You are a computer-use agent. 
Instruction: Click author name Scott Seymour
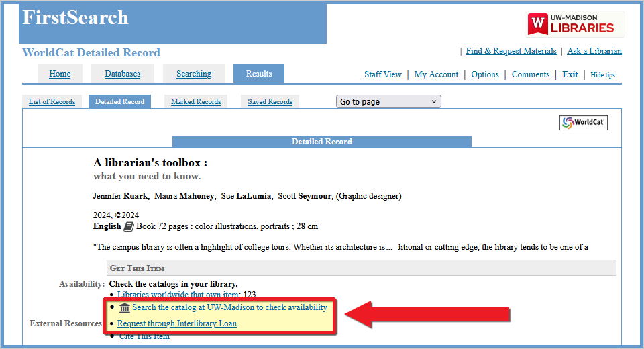click(305, 196)
